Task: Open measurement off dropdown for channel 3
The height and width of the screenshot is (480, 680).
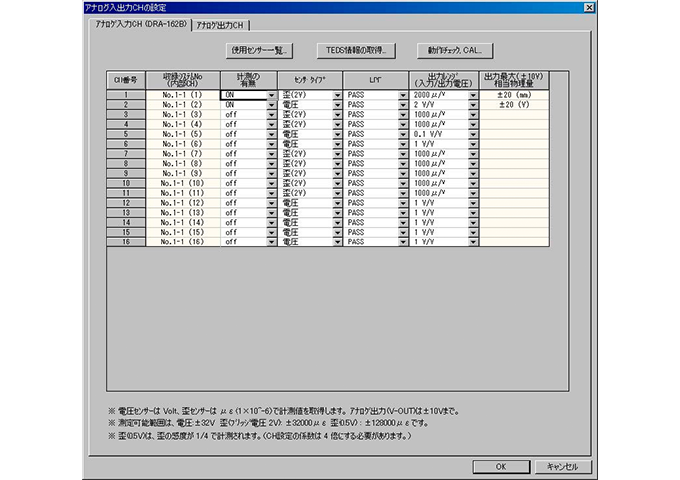Action: (x=271, y=115)
